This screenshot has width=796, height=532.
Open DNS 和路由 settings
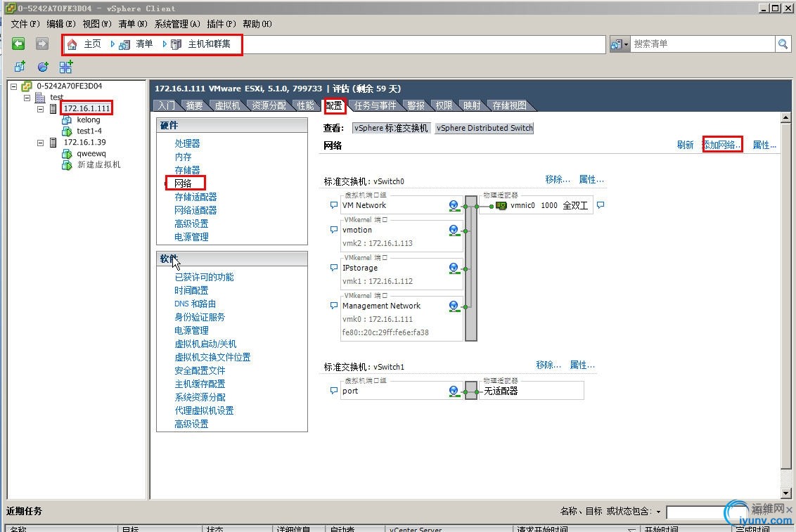coord(195,304)
